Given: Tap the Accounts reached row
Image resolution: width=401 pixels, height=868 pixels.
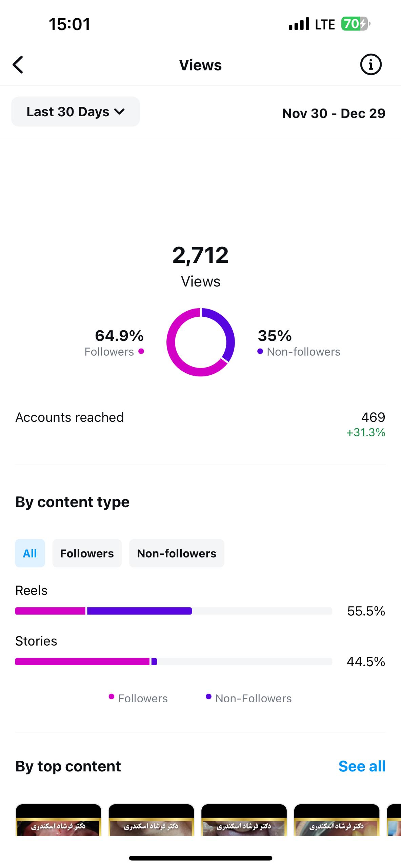Looking at the screenshot, I should [x=200, y=424].
